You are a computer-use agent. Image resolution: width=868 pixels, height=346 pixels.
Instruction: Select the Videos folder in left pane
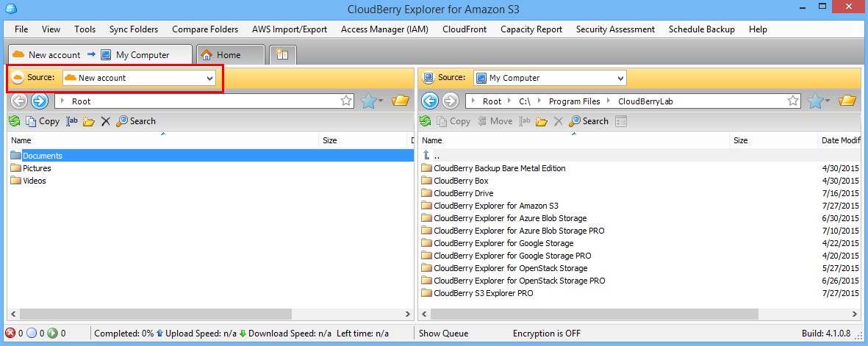pyautogui.click(x=35, y=181)
